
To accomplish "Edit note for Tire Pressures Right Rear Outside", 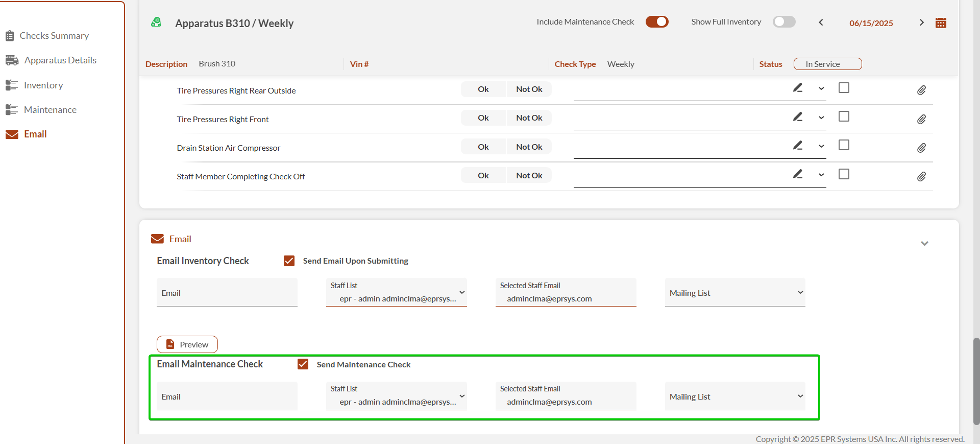I will click(x=798, y=88).
